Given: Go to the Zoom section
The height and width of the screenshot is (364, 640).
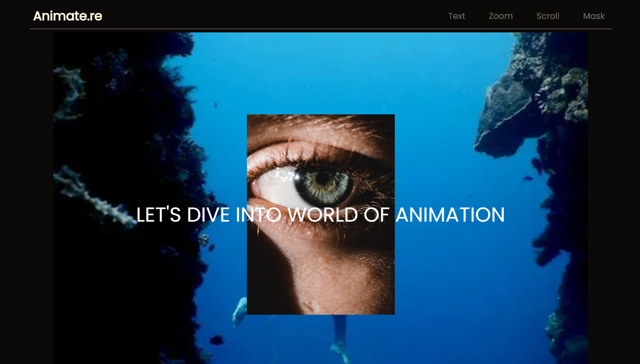Looking at the screenshot, I should tap(501, 16).
